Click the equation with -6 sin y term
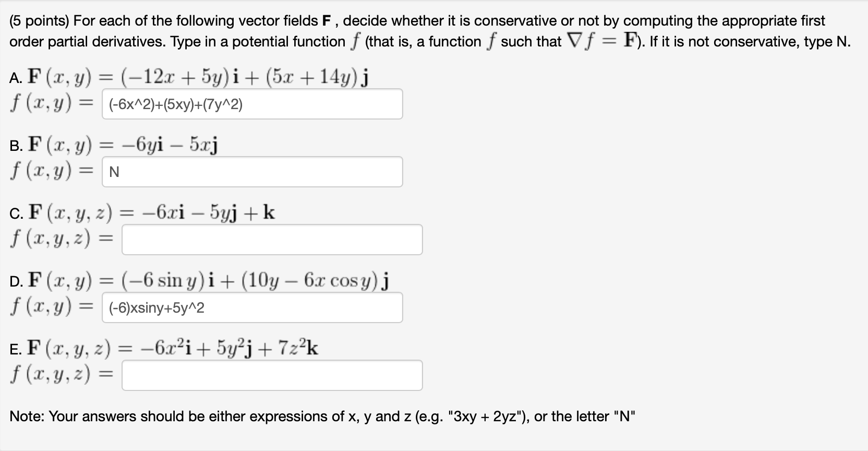 click(x=209, y=281)
